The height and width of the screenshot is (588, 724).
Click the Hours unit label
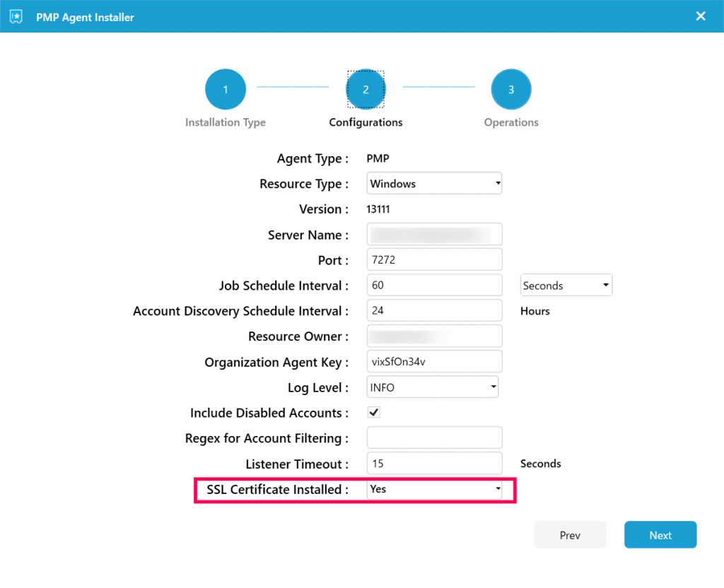pos(535,311)
